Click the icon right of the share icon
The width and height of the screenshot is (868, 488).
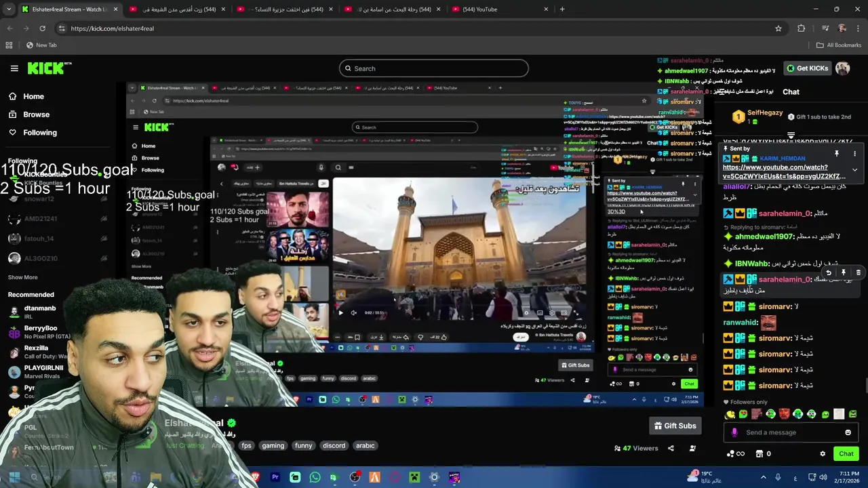tap(692, 448)
